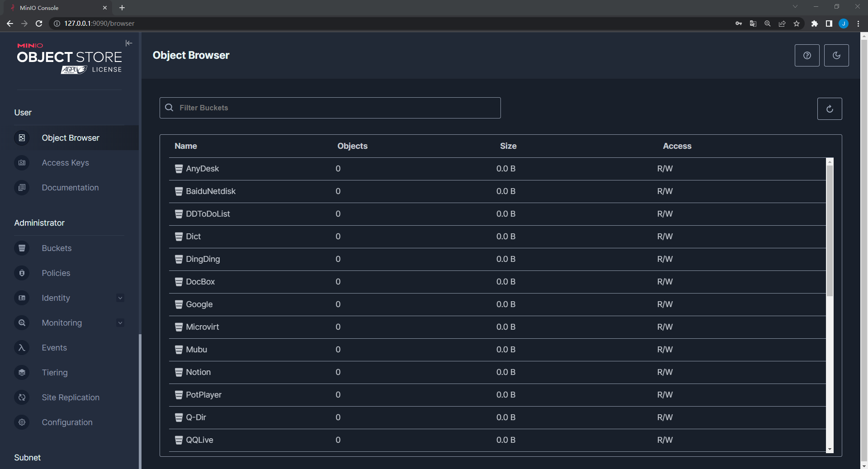Screen dimensions: 868x469
Task: Go to Site Replication
Action: [x=71, y=398]
